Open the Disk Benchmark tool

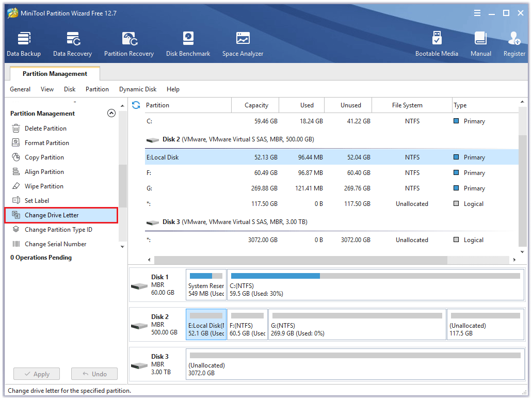click(188, 43)
